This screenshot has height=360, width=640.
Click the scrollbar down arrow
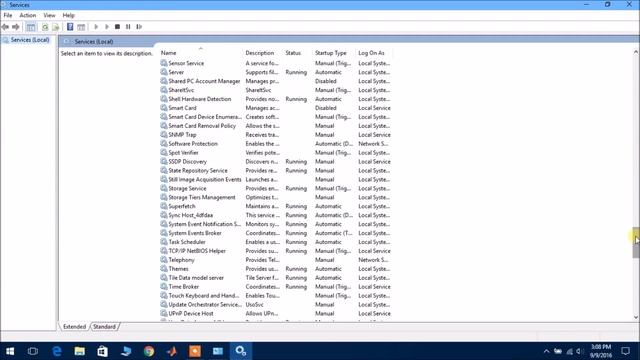(636, 317)
